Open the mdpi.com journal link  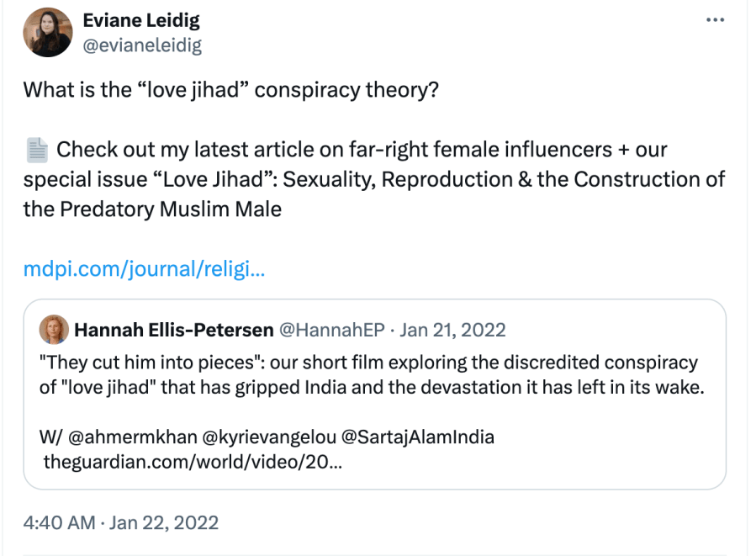(x=145, y=269)
